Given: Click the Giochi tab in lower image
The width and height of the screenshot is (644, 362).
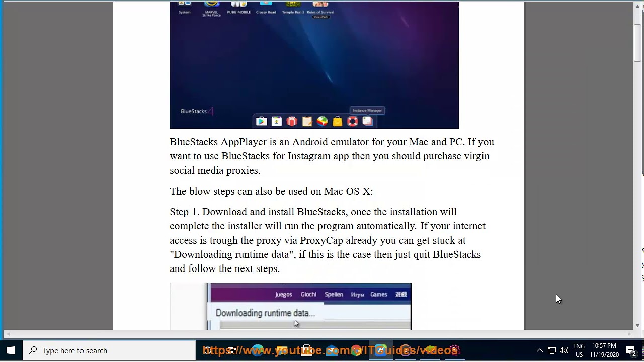Looking at the screenshot, I should click(308, 295).
